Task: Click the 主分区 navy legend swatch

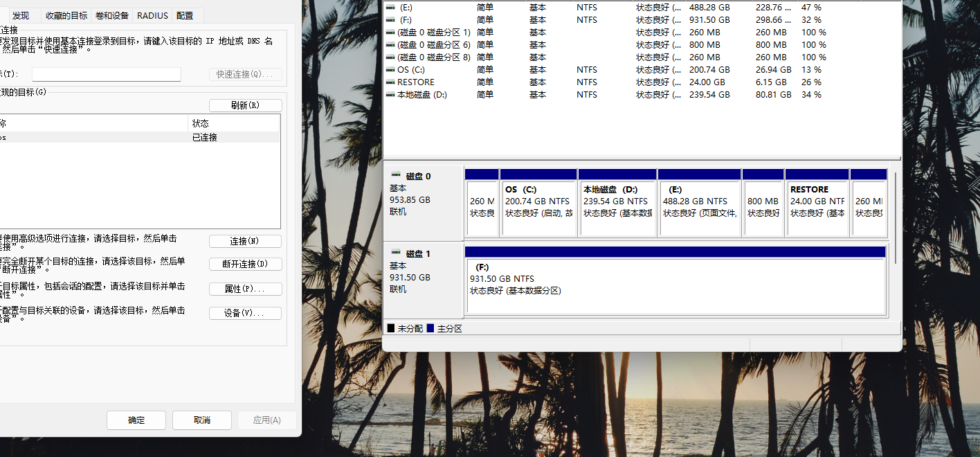Action: [x=430, y=328]
